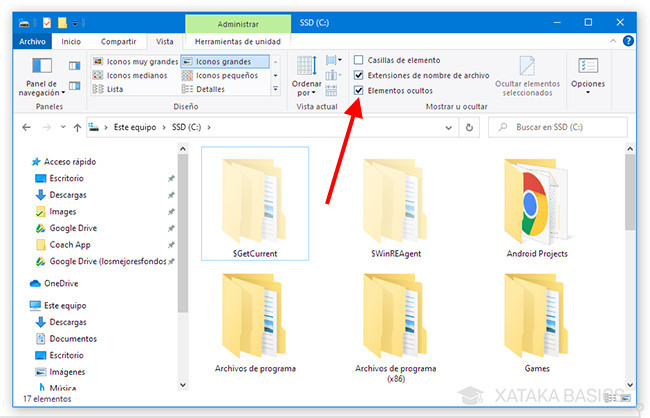Open the ribbon help question mark
650x418 pixels.
[628, 42]
